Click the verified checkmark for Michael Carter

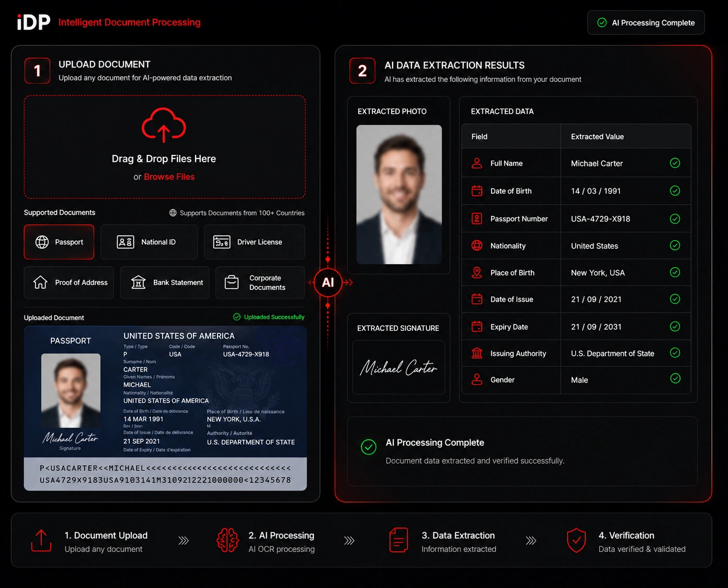[675, 163]
